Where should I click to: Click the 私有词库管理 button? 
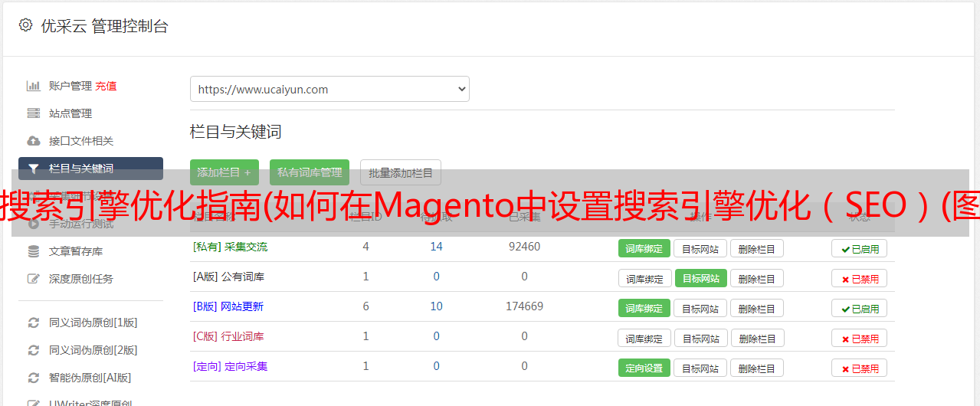pyautogui.click(x=310, y=172)
